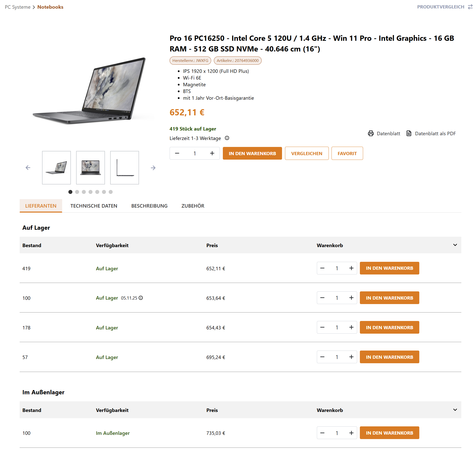Decrease main quantity with minus icon

point(177,153)
